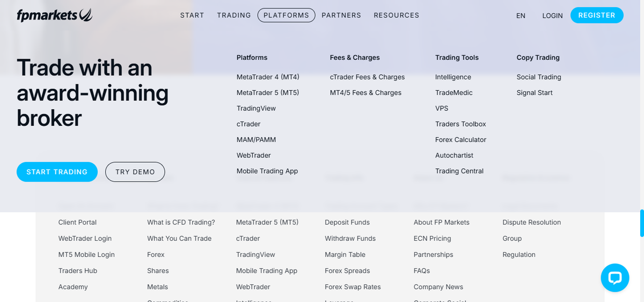Click the Fees & Charges heading

click(x=355, y=57)
